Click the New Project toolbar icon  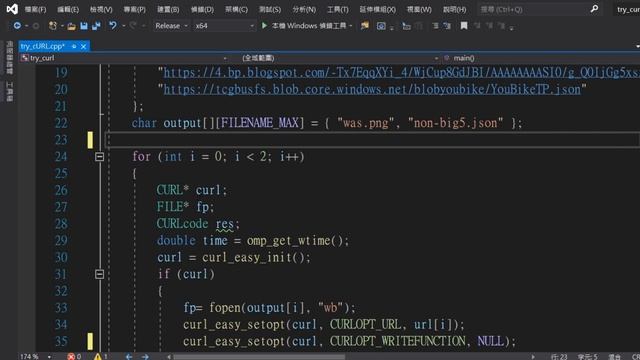click(53, 26)
